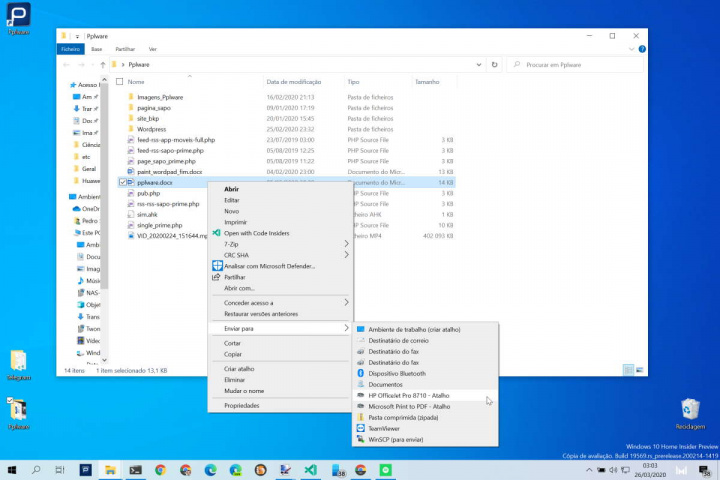Open the Reciclagem recycle bin on desktop
The height and width of the screenshot is (480, 720).
[689, 408]
